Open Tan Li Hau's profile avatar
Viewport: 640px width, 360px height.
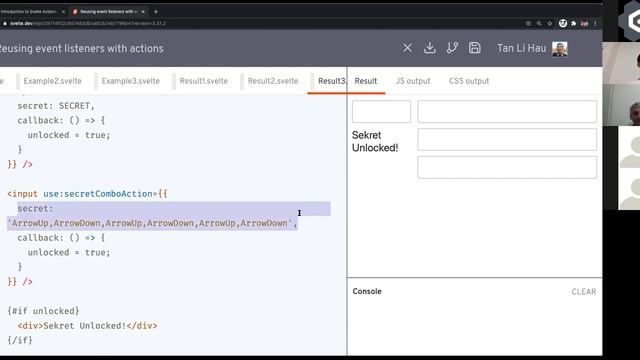pyautogui.click(x=560, y=49)
